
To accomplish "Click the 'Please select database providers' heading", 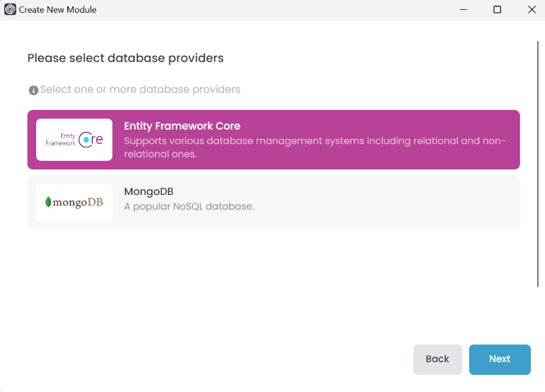I will (125, 58).
